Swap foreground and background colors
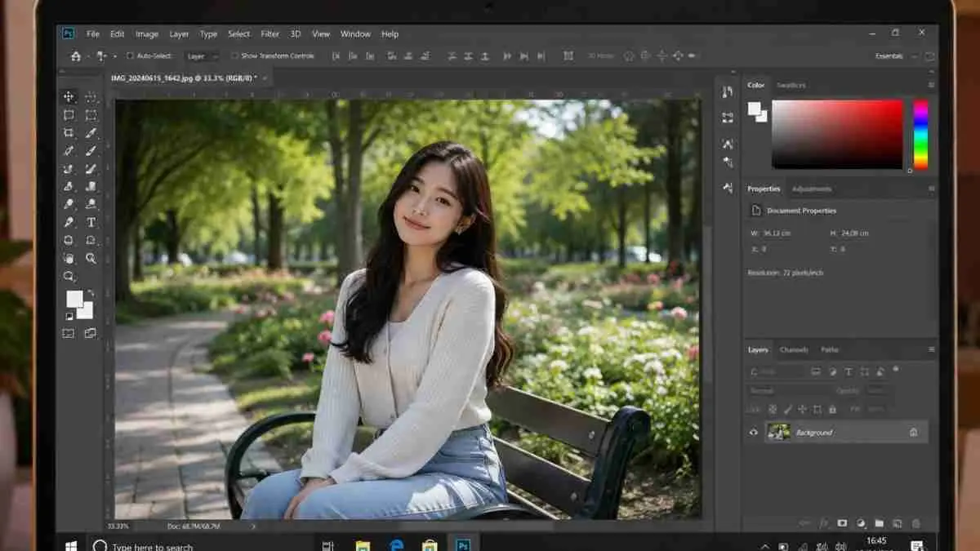Screen dimensions: 980x551 point(91,293)
